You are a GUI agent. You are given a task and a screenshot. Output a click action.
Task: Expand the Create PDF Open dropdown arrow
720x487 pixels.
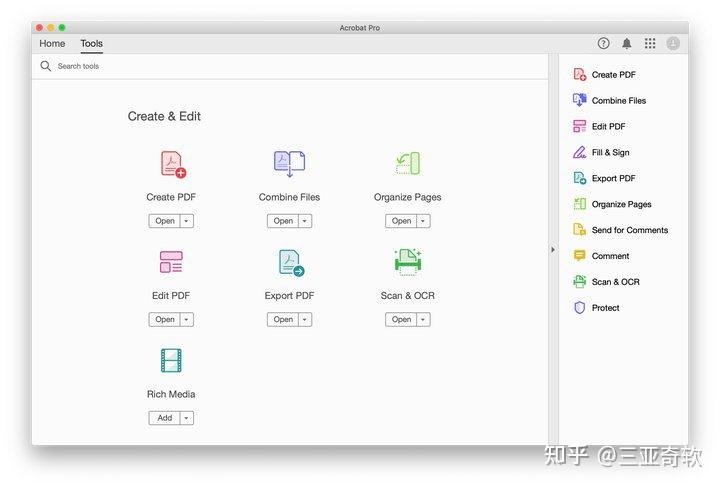click(x=186, y=221)
